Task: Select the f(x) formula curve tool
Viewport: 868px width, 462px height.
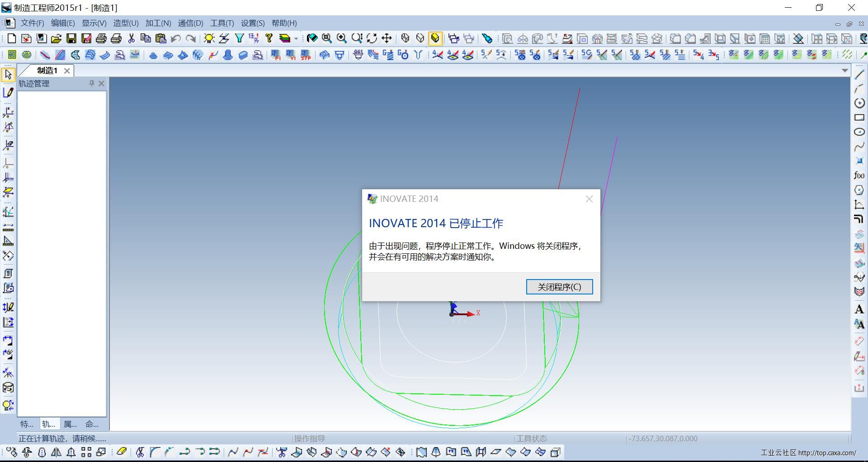Action: 859,175
